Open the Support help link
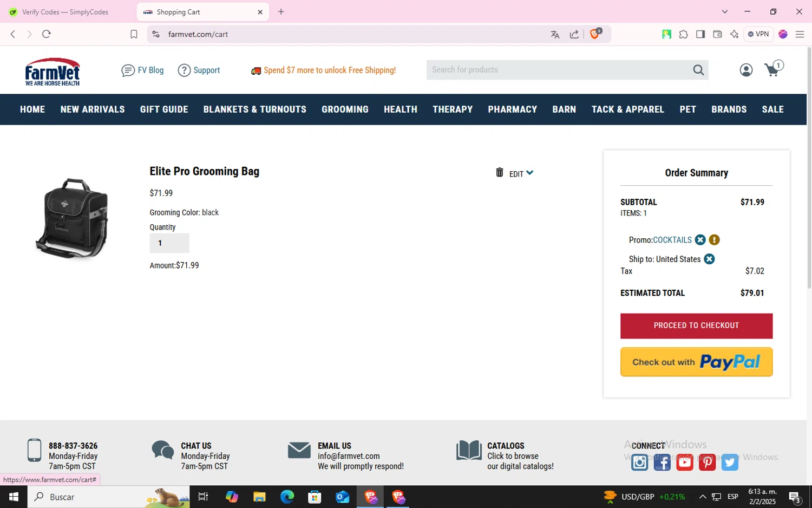 pyautogui.click(x=199, y=70)
